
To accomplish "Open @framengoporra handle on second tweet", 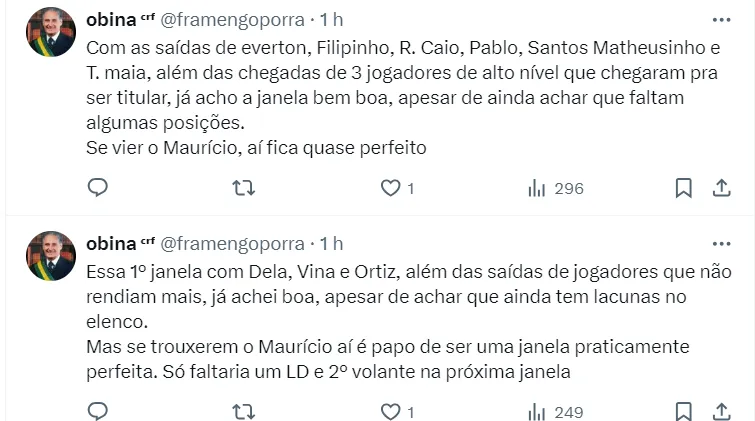I will pos(232,243).
